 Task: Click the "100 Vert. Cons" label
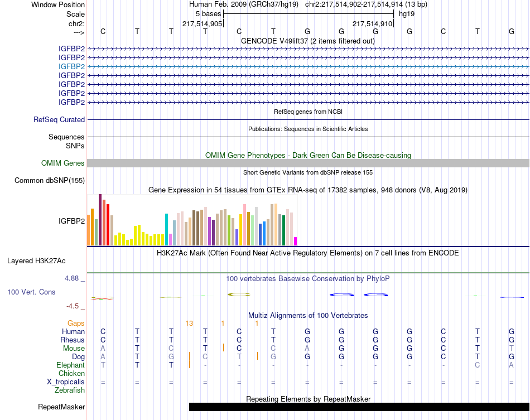31,292
